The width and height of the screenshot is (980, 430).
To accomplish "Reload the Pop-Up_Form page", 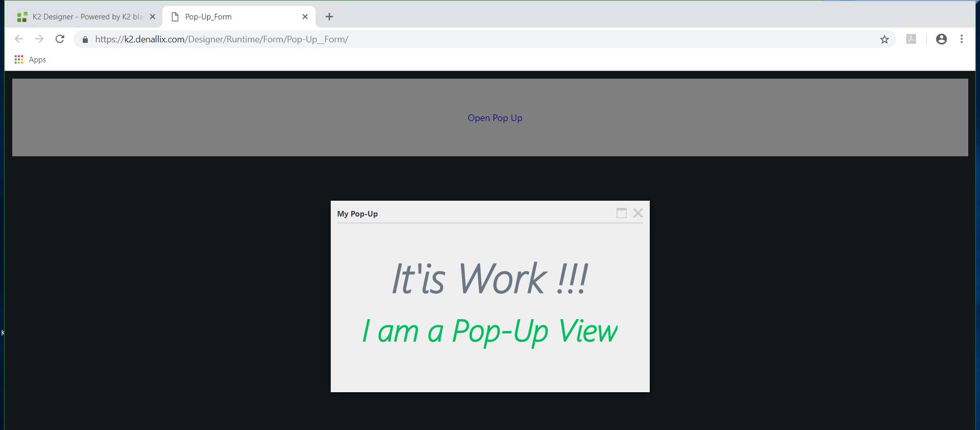I will pyautogui.click(x=60, y=39).
